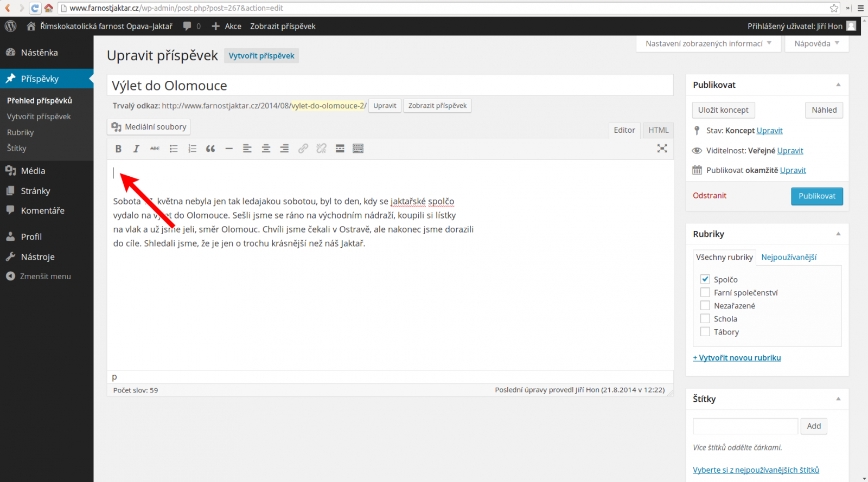The width and height of the screenshot is (868, 482).
Task: Collapse sidebar with Zmenšit menu
Action: coord(39,276)
